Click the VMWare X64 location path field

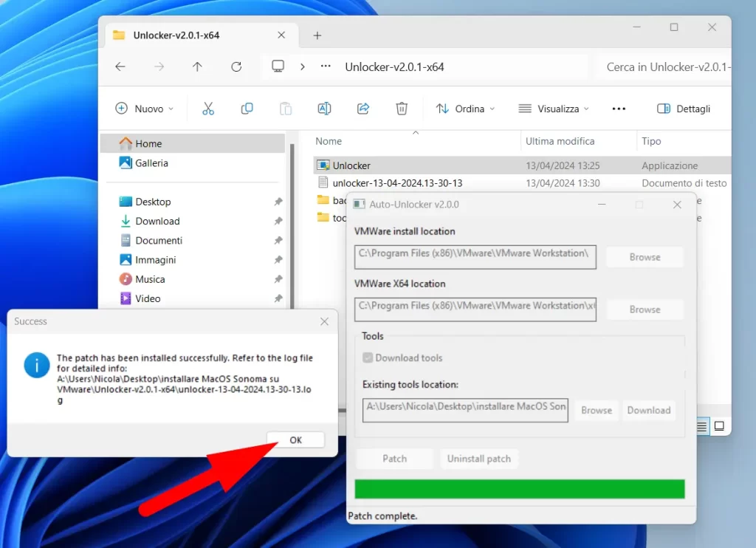click(475, 309)
